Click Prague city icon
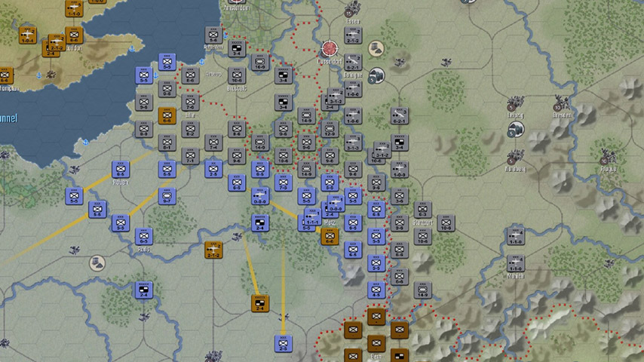This screenshot has width=644, height=362. [x=608, y=157]
